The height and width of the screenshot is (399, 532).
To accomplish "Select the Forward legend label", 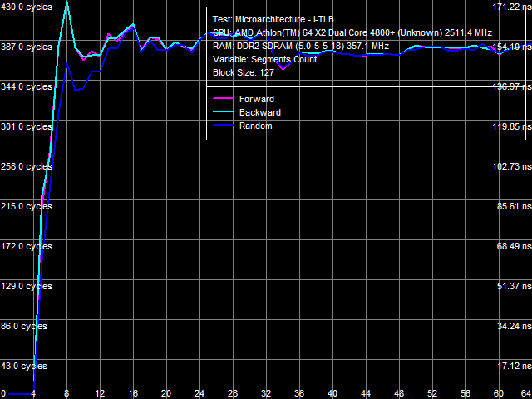I will tap(256, 100).
